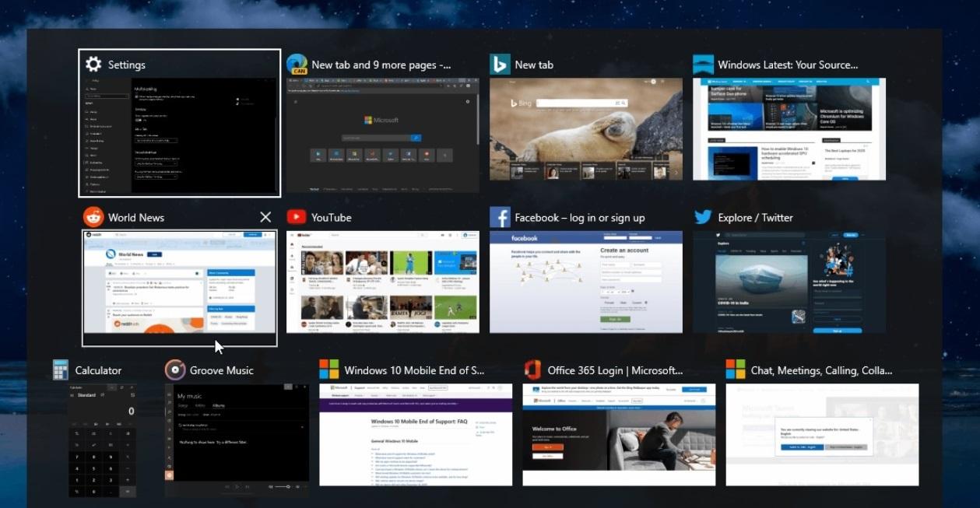Open the 'Chat, Meetings, Calling' Teams page thumbnail
Screen dimensions: 980x508
[x=822, y=435]
